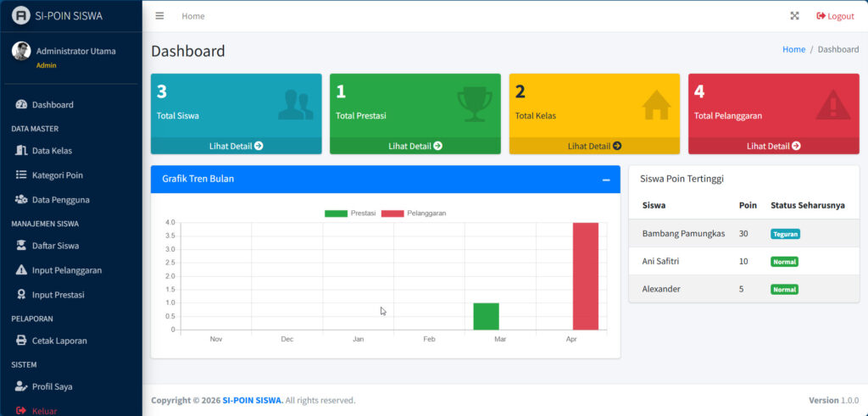This screenshot has width=868, height=416.
Task: Open Lihat Detail under Total Pelanggaran
Action: pos(773,146)
